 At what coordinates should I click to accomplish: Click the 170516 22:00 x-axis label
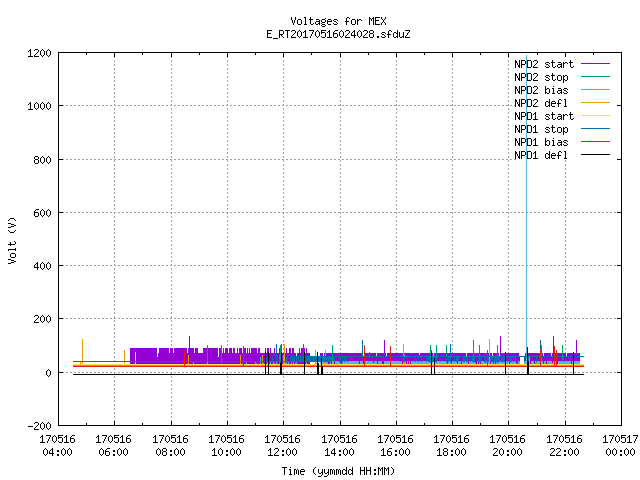coord(564,446)
